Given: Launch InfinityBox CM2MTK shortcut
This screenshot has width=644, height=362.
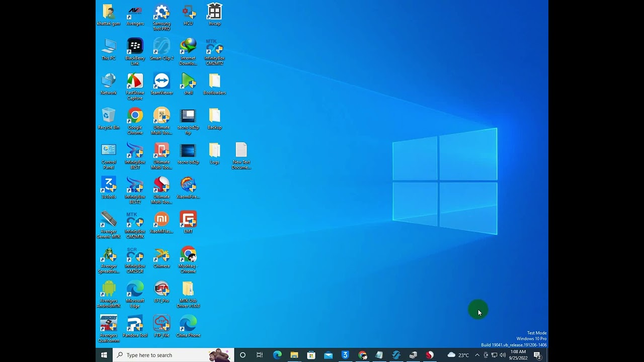Looking at the screenshot, I should pyautogui.click(x=135, y=225).
